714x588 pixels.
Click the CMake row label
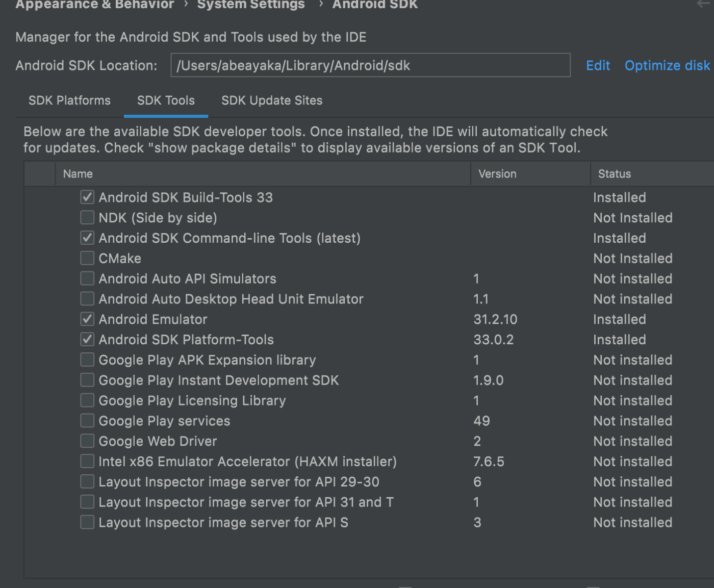[x=120, y=259]
